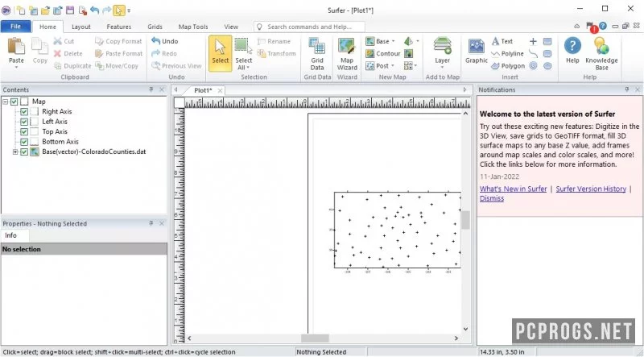Click the large Help question mark button

572,51
